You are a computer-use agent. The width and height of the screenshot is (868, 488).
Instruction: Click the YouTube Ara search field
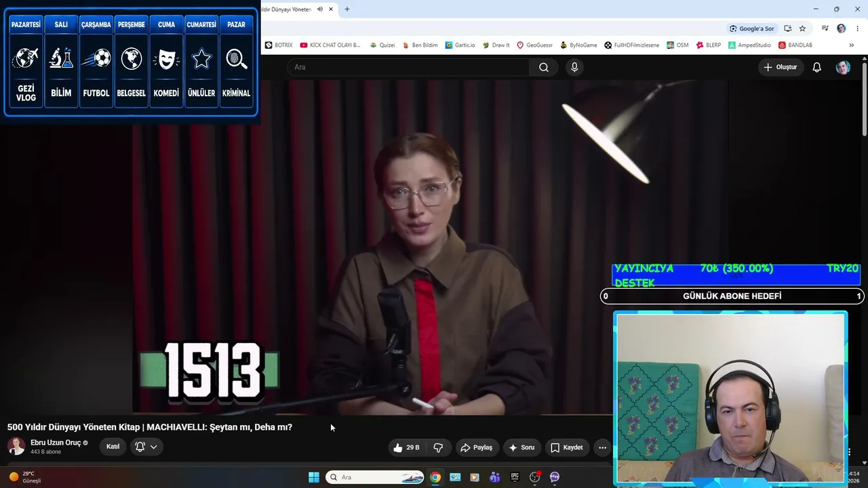point(408,67)
